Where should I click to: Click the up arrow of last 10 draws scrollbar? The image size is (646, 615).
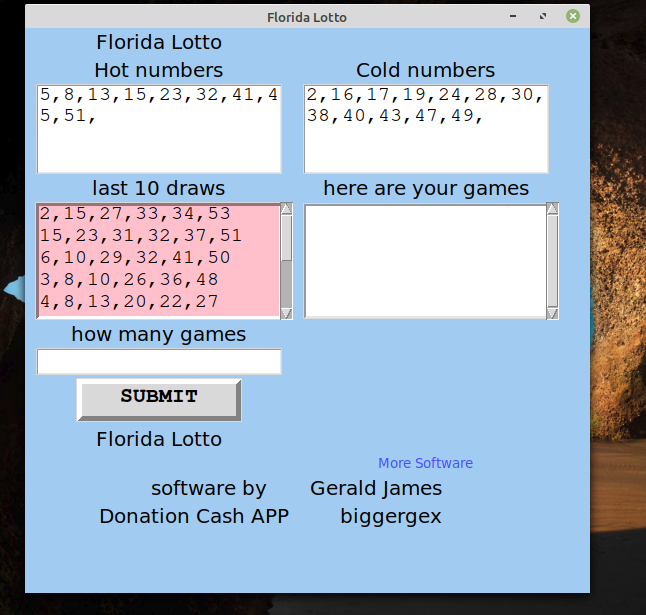click(286, 208)
